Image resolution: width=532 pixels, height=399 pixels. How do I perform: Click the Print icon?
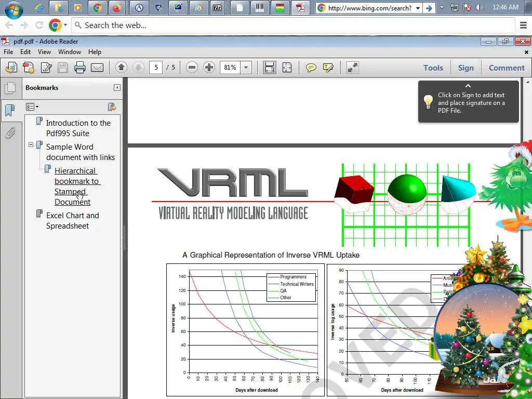(79, 68)
